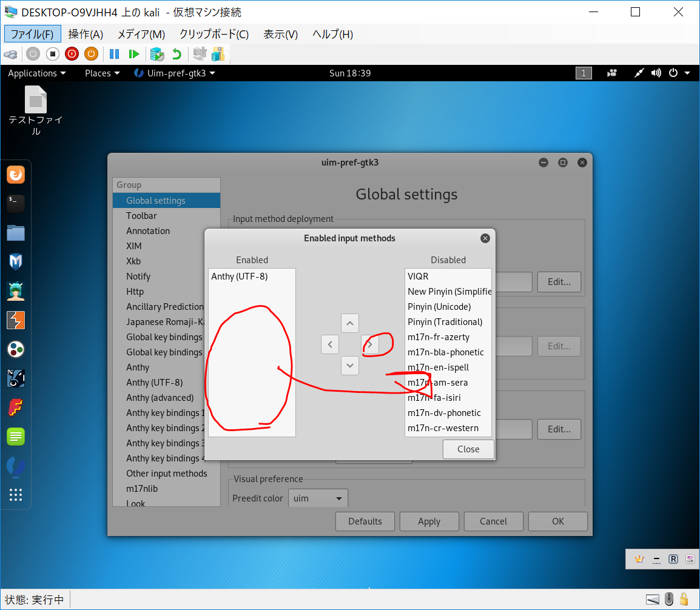700x610 pixels.
Task: Click the blue Pause button in VM toolbar
Action: click(114, 54)
